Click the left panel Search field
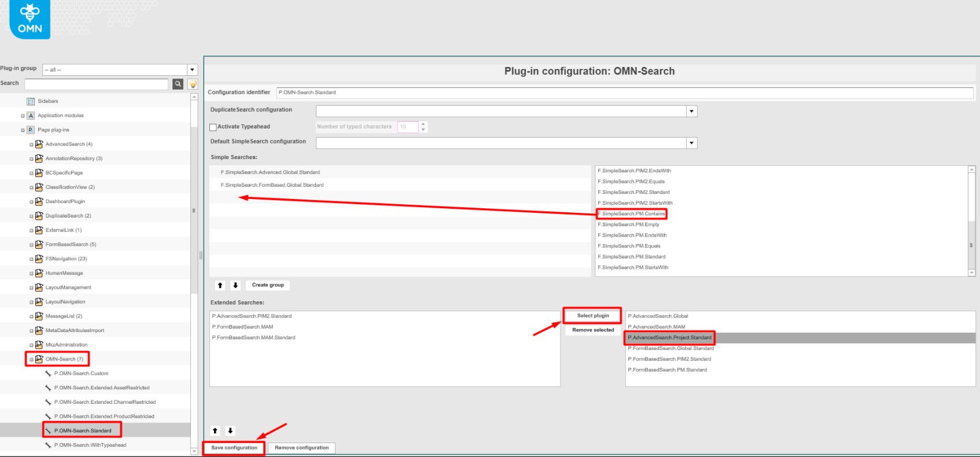The height and width of the screenshot is (457, 980). [96, 84]
